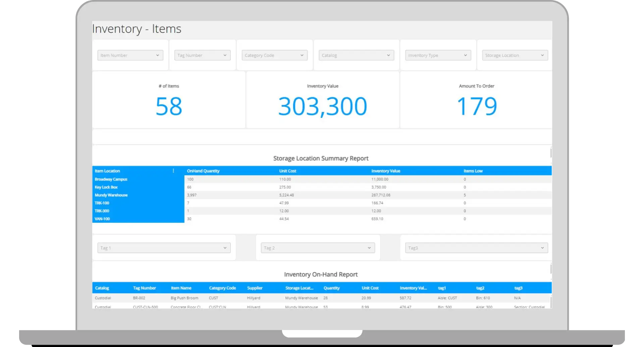Sort by OnHand Quantity column header
The image size is (644, 347).
203,171
